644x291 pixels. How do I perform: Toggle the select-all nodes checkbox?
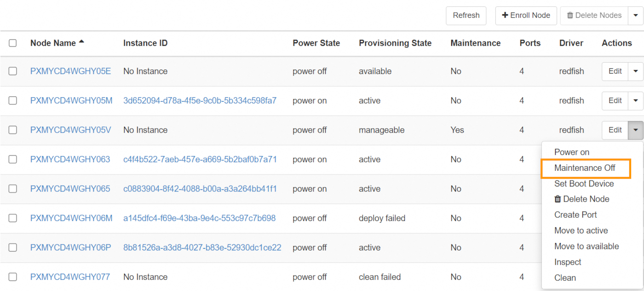[13, 43]
